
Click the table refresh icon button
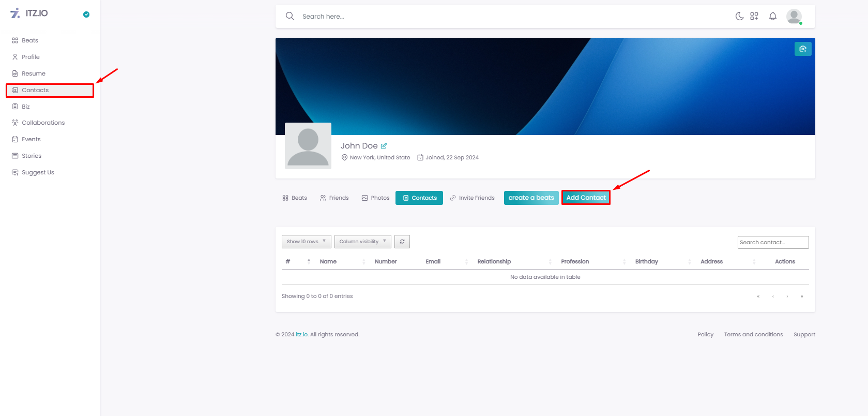coord(402,242)
